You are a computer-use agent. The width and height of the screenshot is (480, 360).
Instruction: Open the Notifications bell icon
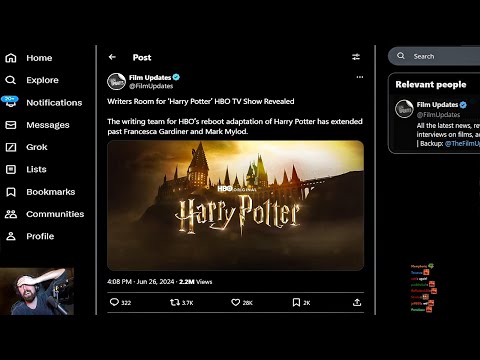(x=11, y=103)
